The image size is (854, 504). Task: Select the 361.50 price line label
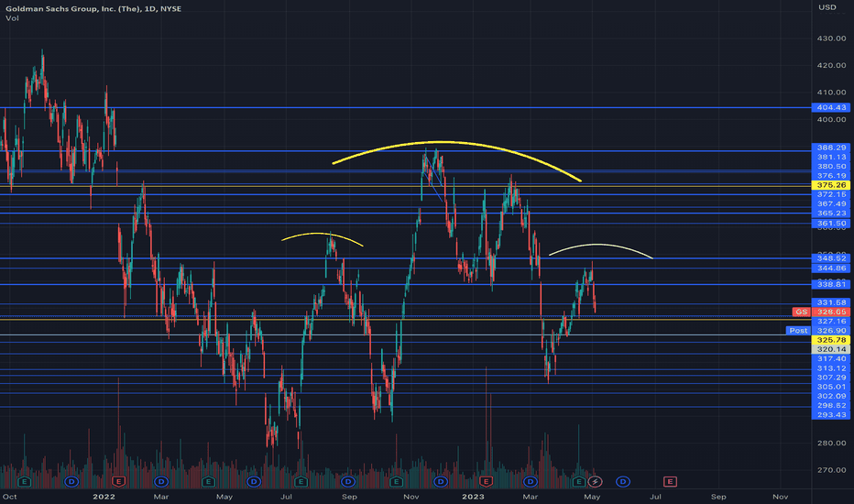coord(831,224)
